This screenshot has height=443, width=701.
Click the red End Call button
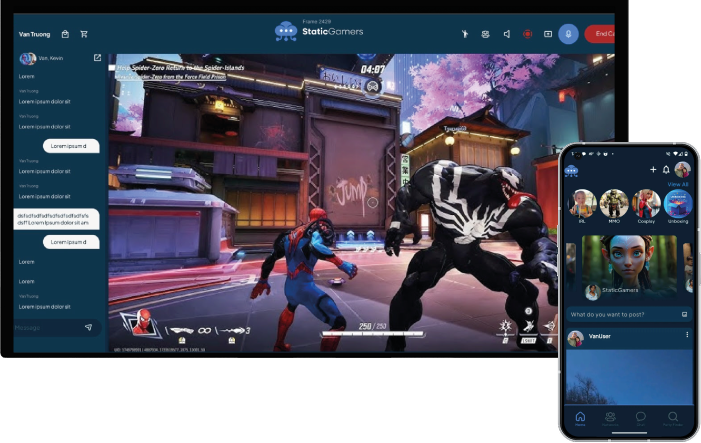click(600, 34)
